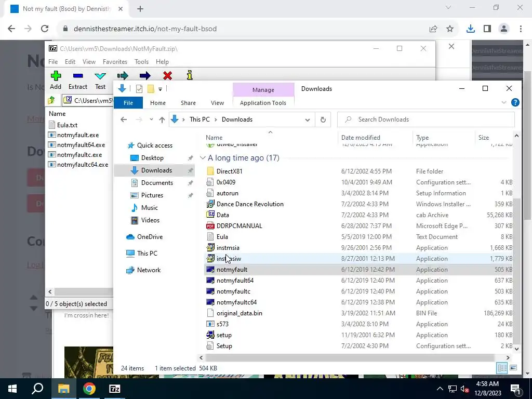Open Application Tools ribbon tab

pyautogui.click(x=263, y=103)
